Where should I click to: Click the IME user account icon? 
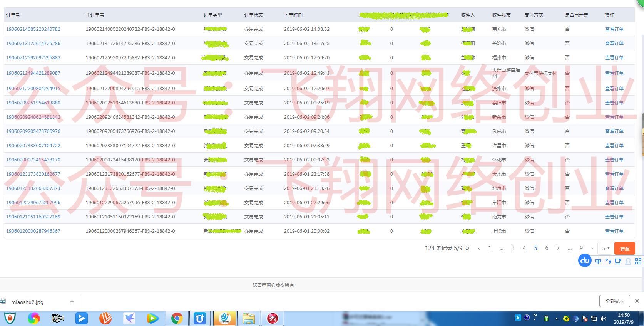click(x=628, y=261)
